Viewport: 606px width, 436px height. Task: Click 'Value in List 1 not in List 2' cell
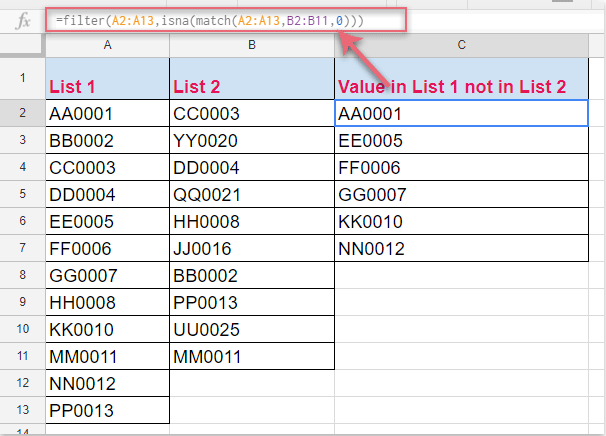point(461,78)
